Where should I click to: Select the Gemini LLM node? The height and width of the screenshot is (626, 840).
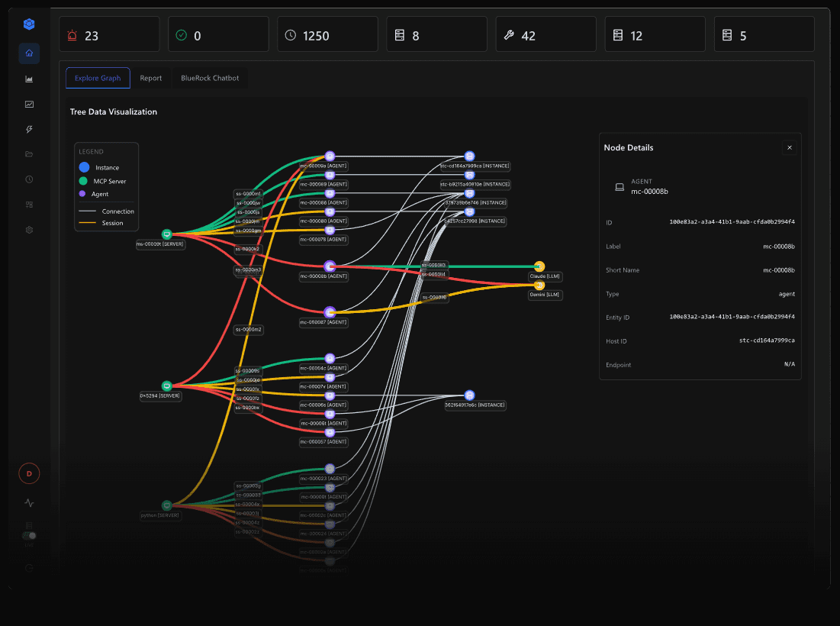(539, 285)
